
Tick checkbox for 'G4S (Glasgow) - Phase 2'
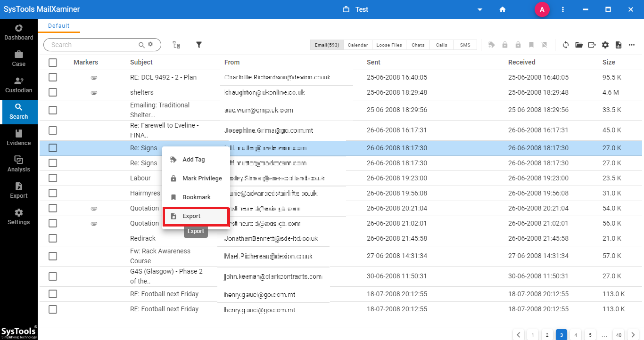click(x=53, y=276)
